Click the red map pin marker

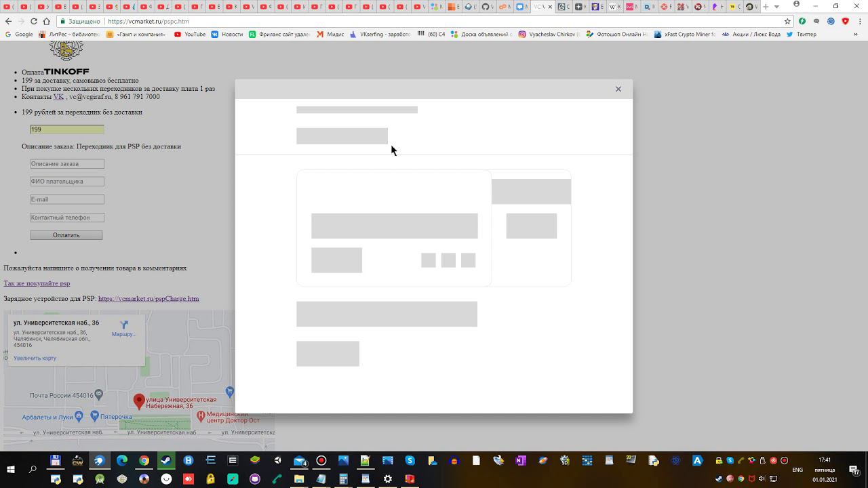(x=139, y=401)
